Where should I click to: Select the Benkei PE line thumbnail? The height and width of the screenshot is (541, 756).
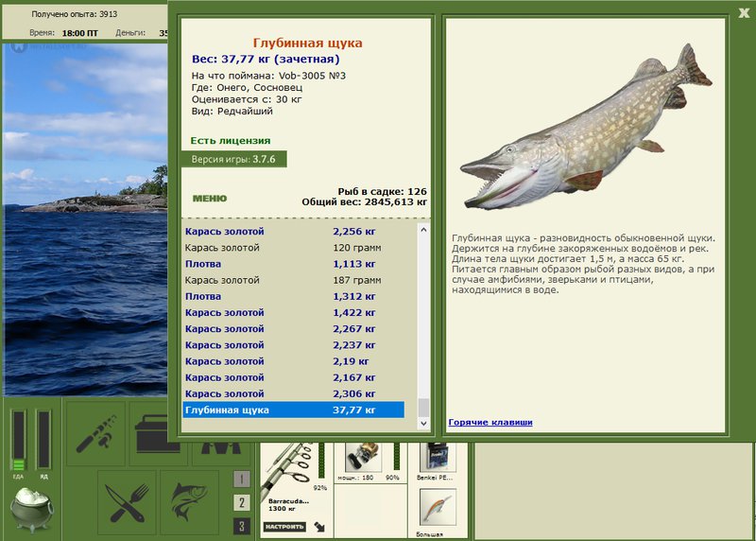[438, 457]
